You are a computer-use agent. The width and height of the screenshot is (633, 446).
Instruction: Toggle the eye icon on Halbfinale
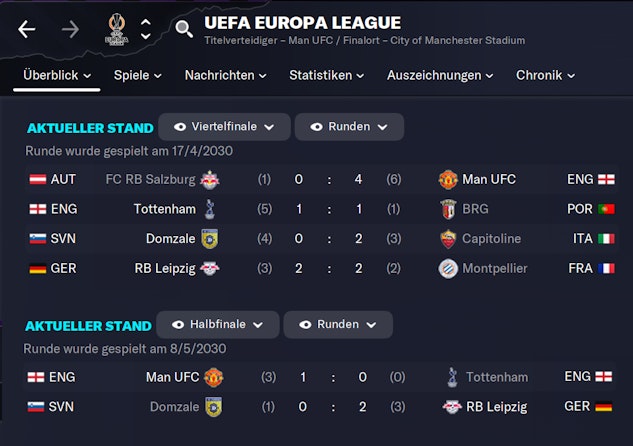click(179, 325)
